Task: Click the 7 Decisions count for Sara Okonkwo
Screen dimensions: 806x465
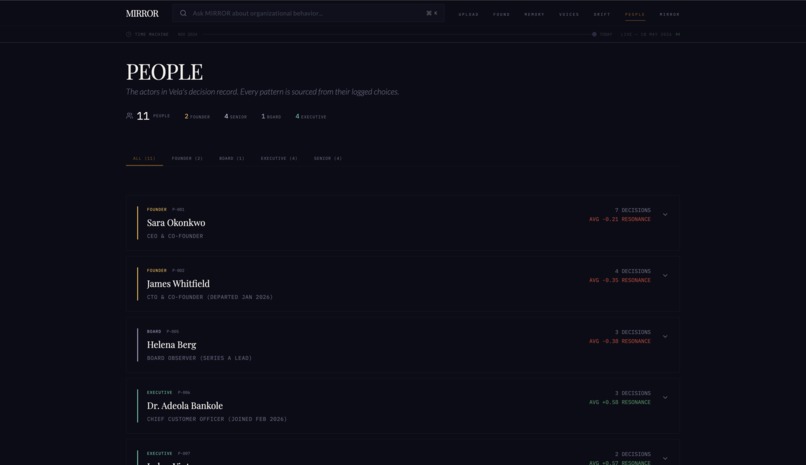Action: coord(633,210)
